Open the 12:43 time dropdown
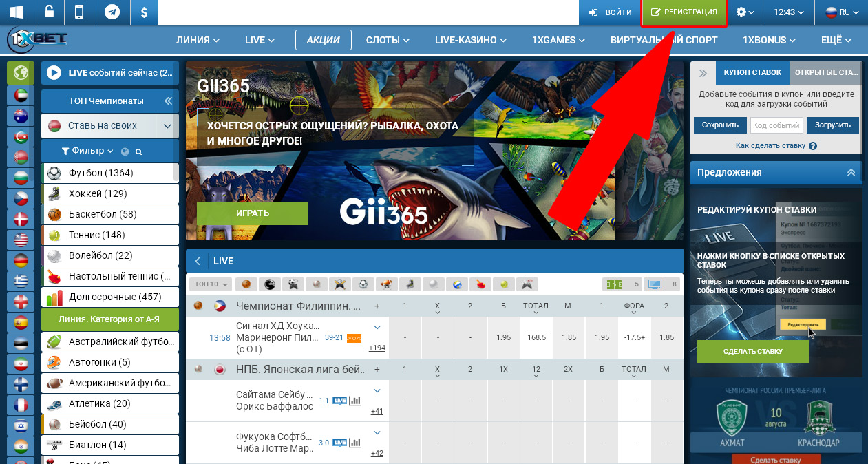 point(788,12)
